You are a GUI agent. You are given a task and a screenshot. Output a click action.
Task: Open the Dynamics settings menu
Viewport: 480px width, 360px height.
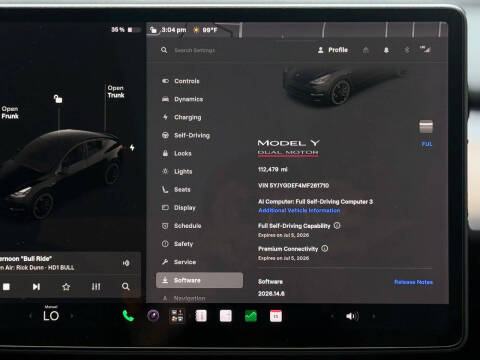coord(182,99)
